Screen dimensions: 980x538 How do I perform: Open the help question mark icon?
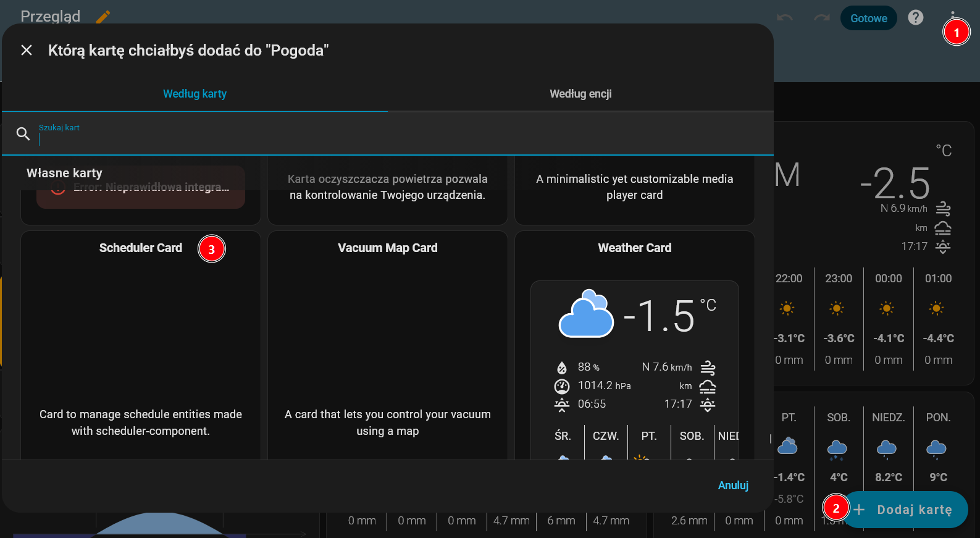coord(916,18)
